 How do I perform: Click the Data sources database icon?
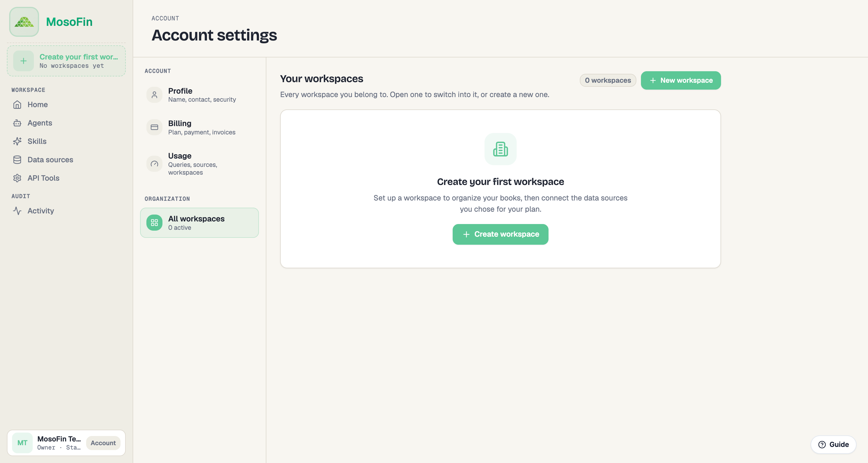coord(17,160)
